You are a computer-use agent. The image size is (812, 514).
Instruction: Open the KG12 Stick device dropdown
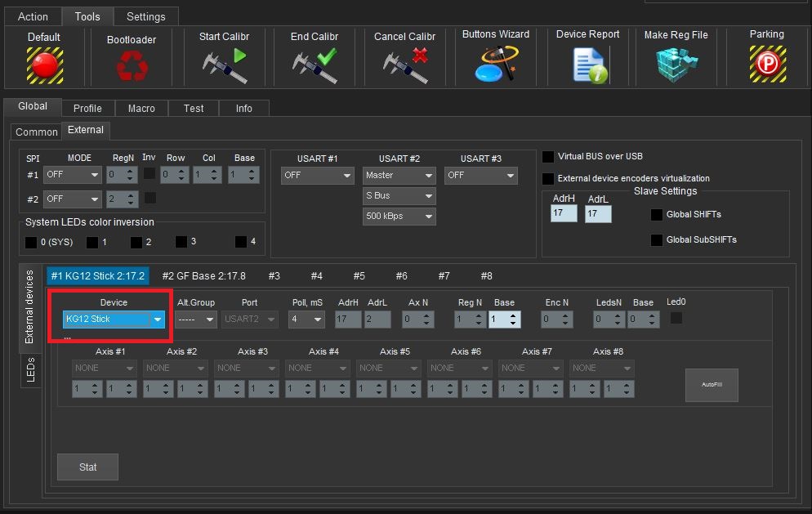coord(158,320)
